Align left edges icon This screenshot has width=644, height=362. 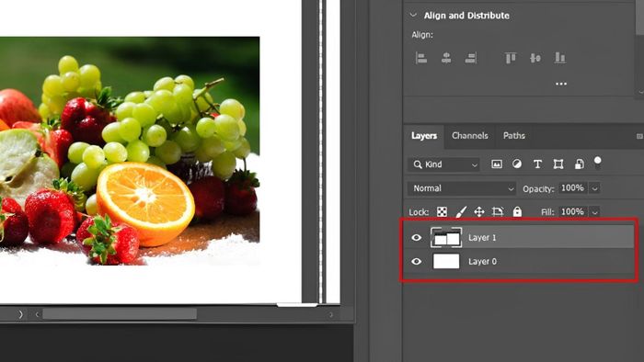pos(421,58)
